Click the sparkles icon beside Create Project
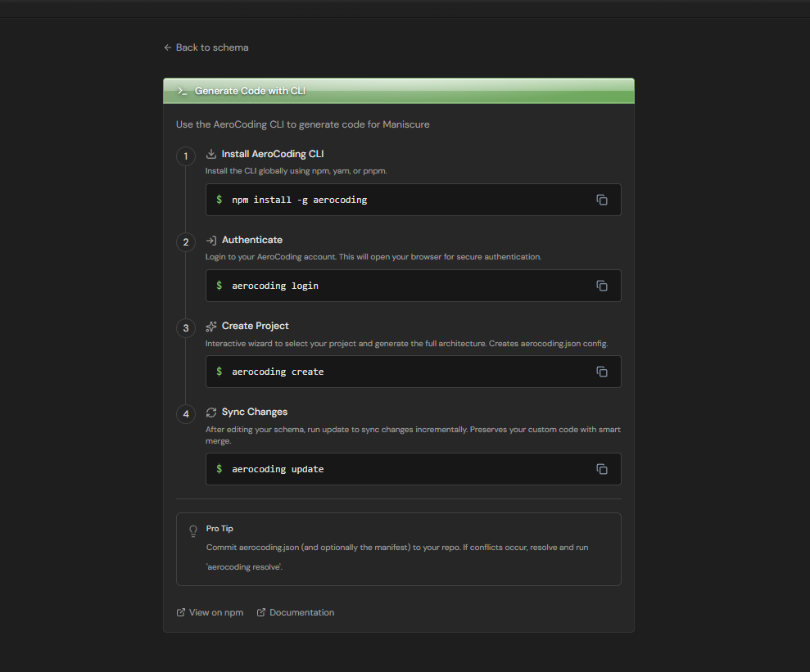 210,325
